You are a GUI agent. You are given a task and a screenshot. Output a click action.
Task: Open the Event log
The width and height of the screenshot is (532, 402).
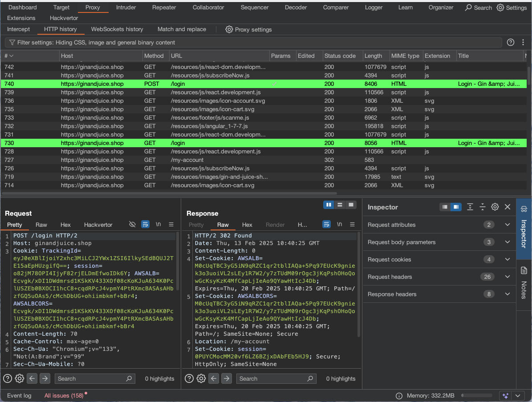[19, 396]
